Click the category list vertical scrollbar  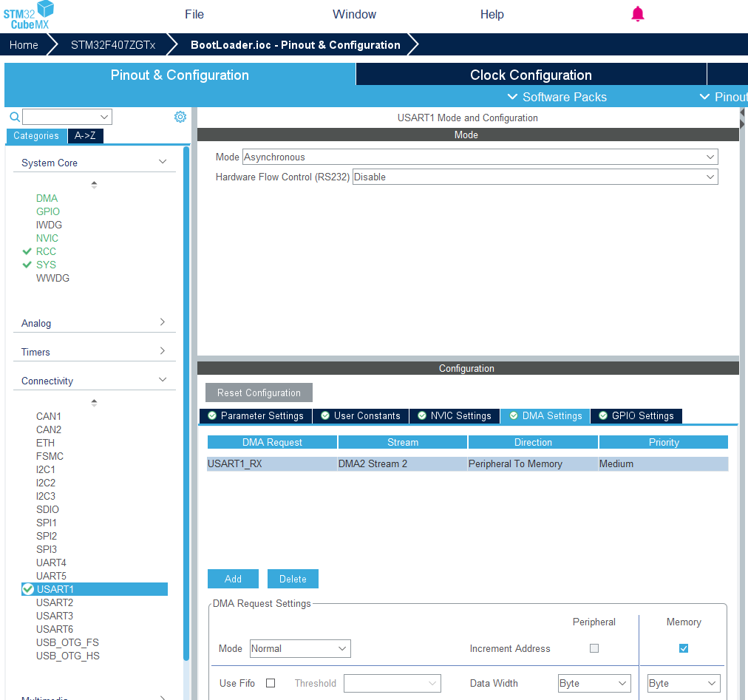point(186,403)
